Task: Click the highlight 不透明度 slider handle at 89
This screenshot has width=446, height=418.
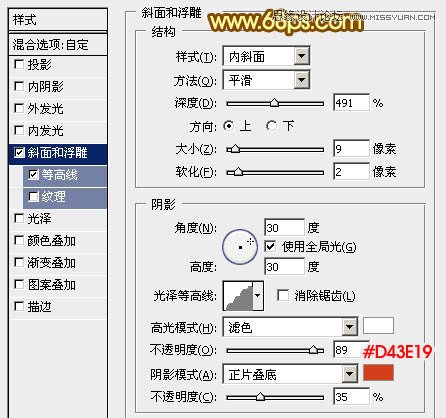Action: 313,350
